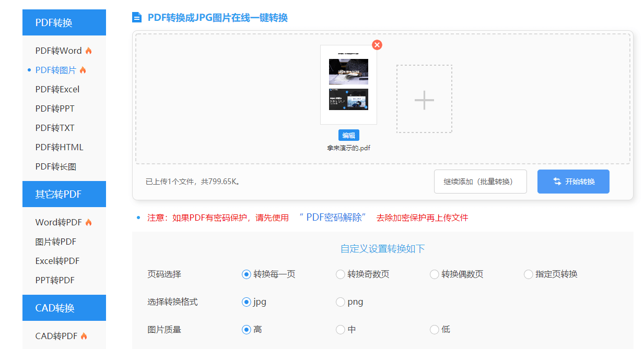Screen dimensions: 644x349
Task: Click the document icon beside the page title
Action: [137, 18]
